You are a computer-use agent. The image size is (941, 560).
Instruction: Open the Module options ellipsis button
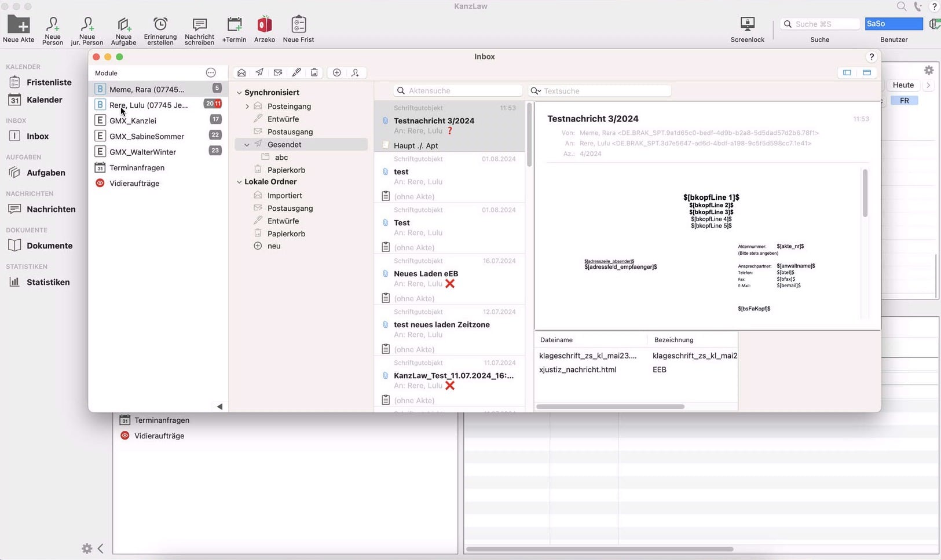211,73
